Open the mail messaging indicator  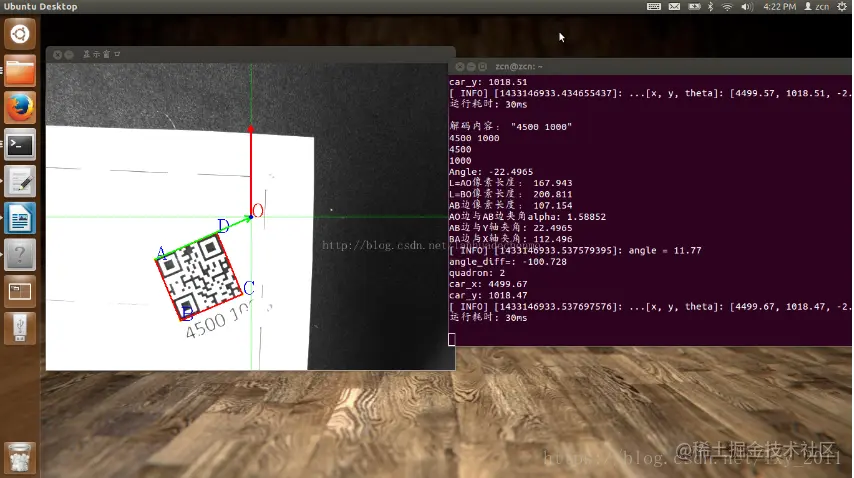click(674, 7)
